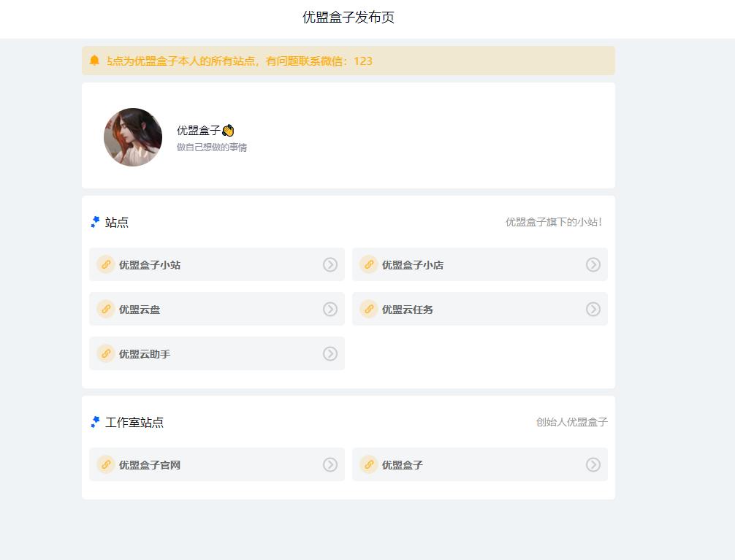
Task: Expand the arrow on 优盟云任务 card
Action: click(x=593, y=309)
